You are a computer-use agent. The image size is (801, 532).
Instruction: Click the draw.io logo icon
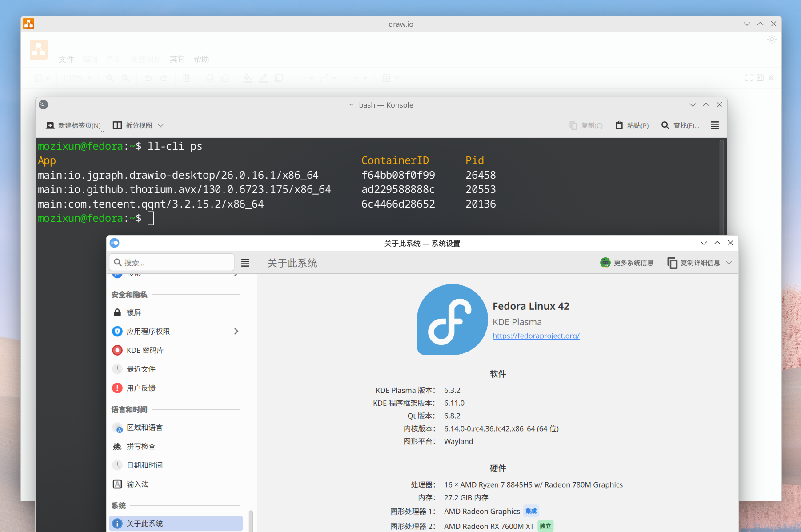(x=39, y=49)
